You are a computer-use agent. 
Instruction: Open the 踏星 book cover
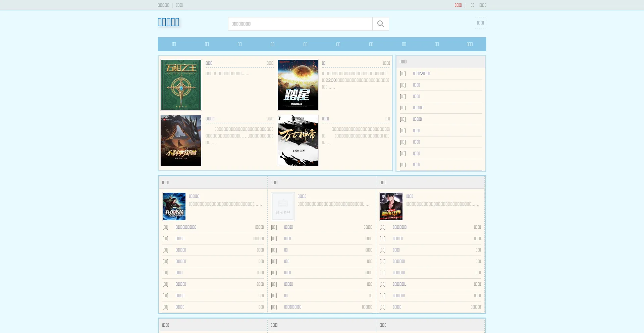(298, 85)
